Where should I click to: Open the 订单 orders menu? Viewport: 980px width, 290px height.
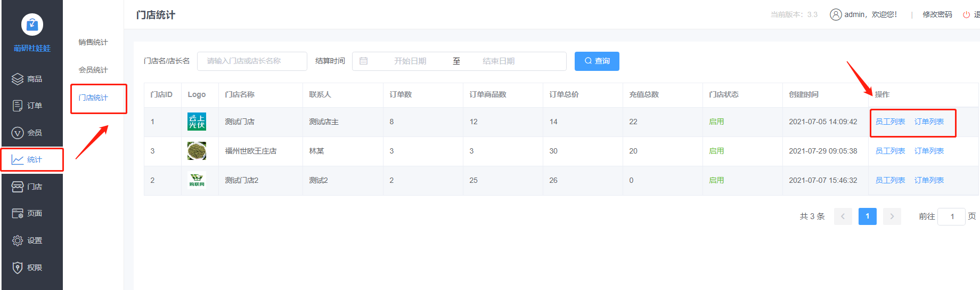click(x=32, y=106)
